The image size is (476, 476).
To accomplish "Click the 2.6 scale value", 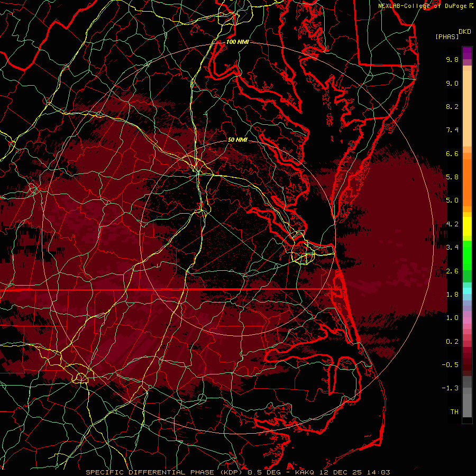I will coord(452,271).
